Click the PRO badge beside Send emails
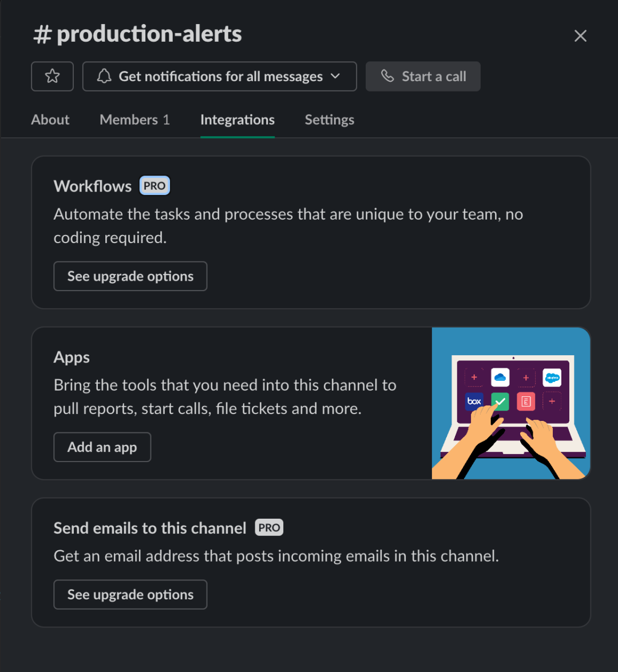Screen dimensions: 618x672 coord(269,527)
